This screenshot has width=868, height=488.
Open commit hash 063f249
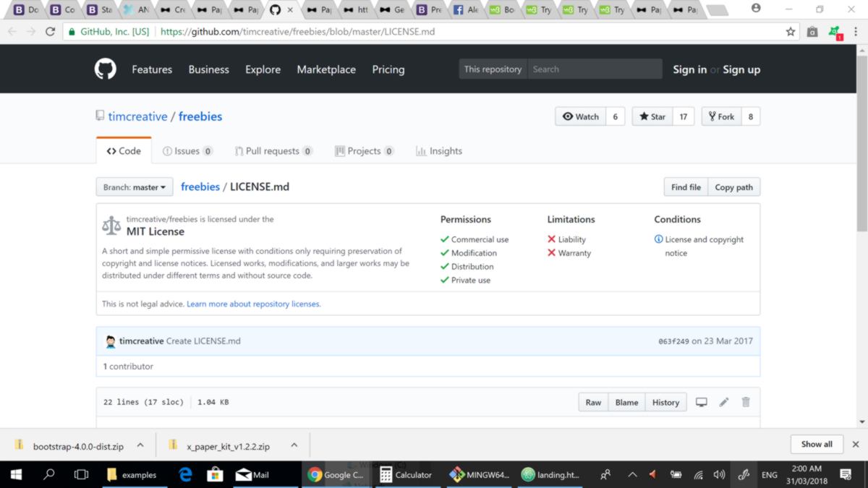(x=673, y=341)
